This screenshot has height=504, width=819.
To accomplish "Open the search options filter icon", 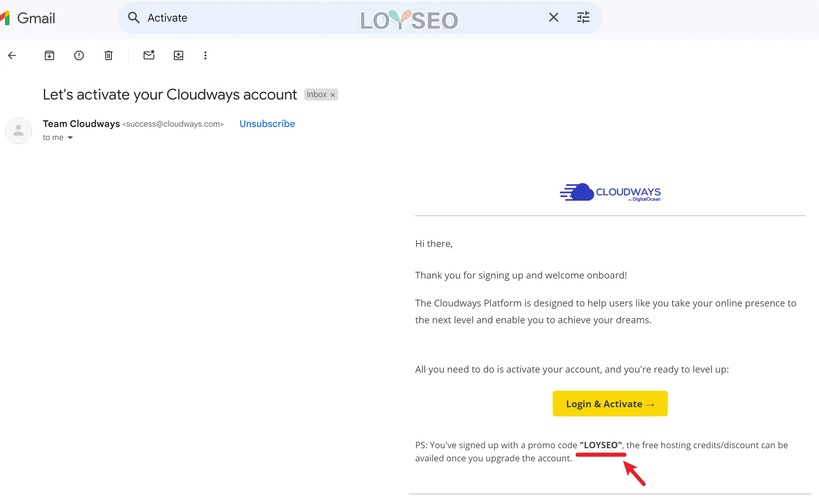I will (583, 17).
